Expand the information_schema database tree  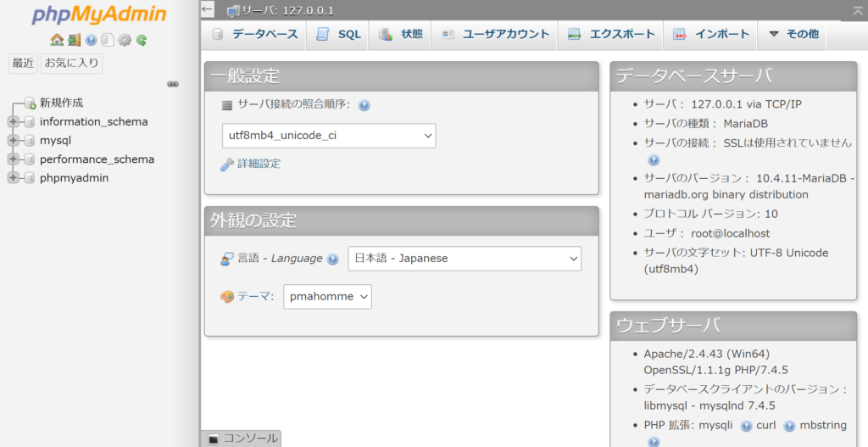[x=13, y=122]
